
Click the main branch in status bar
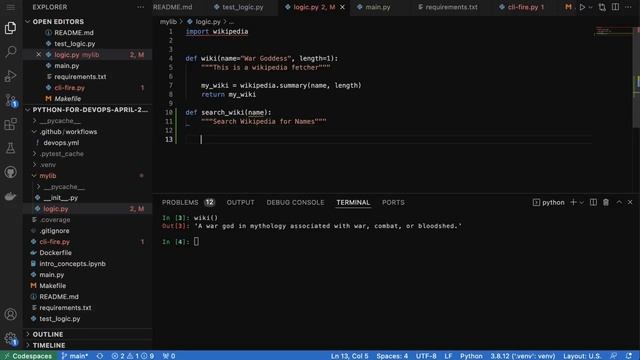coord(75,356)
